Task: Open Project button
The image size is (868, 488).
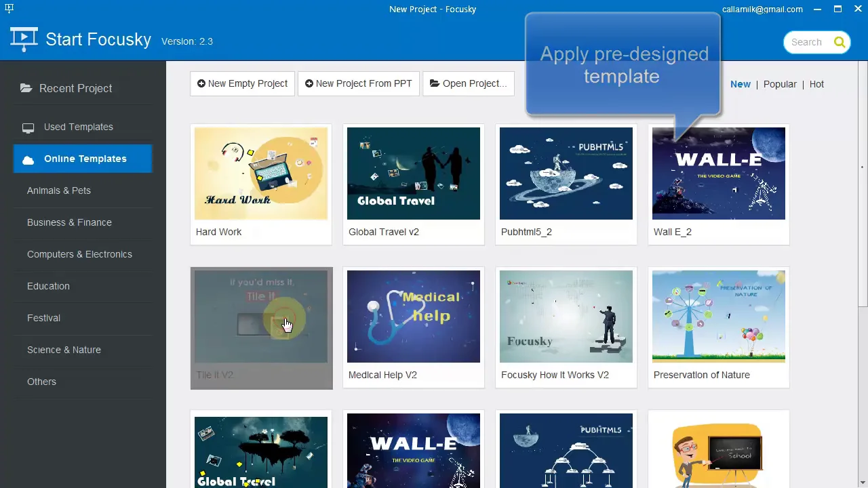Action: coord(468,83)
